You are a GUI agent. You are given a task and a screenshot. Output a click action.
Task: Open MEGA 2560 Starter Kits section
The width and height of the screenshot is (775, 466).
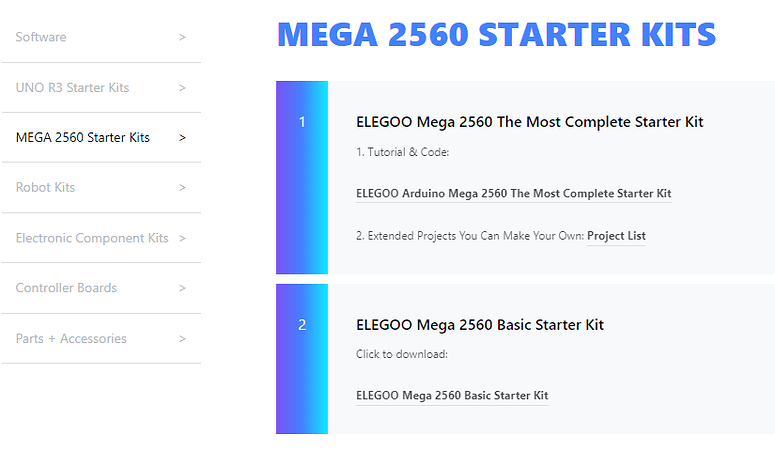pyautogui.click(x=83, y=137)
